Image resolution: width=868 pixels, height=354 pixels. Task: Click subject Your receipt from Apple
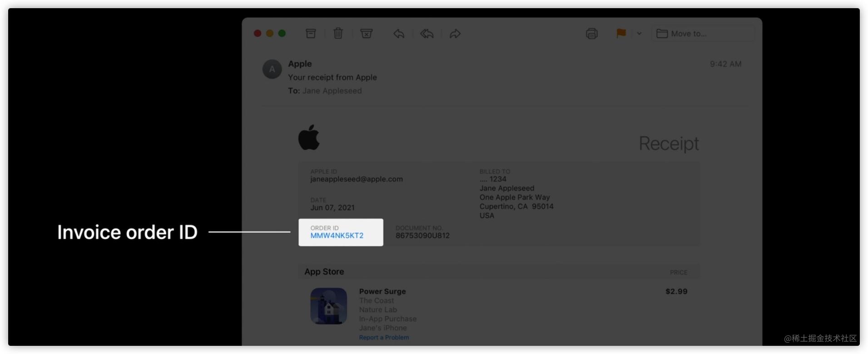click(332, 77)
